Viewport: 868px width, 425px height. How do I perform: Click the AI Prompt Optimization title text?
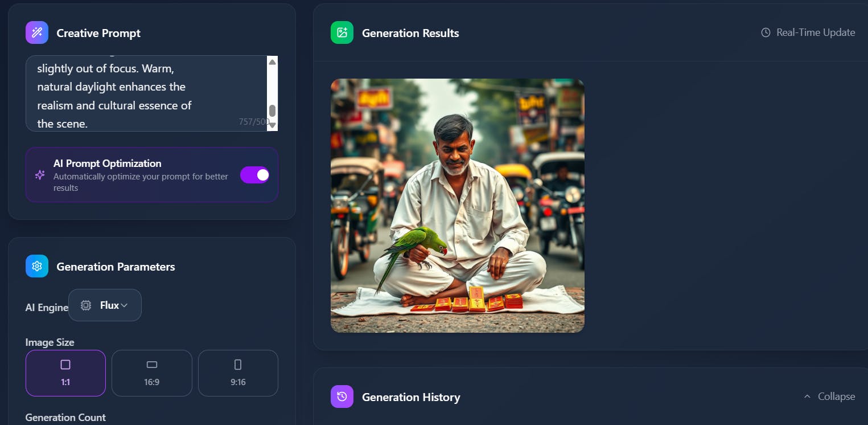click(108, 164)
